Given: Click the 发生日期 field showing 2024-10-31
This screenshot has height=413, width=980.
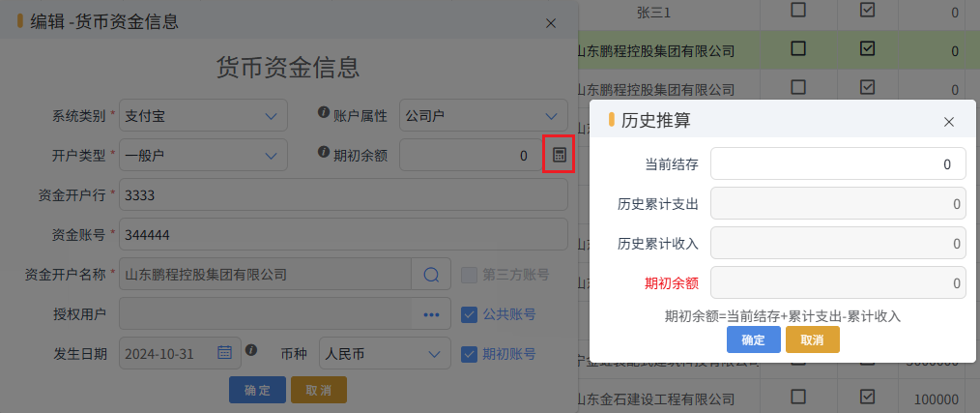Looking at the screenshot, I should pos(180,353).
